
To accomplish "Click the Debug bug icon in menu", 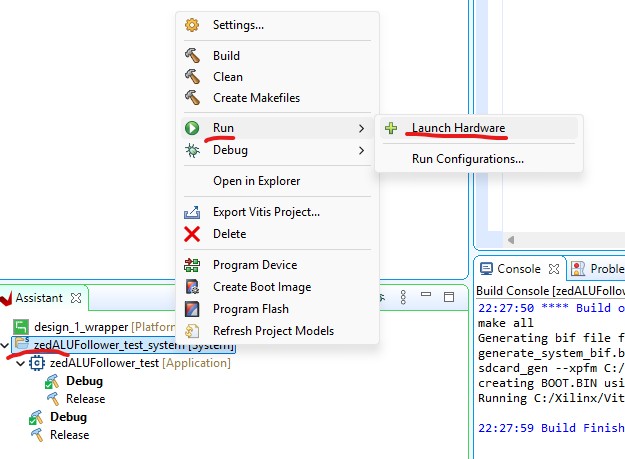I will pos(192,150).
